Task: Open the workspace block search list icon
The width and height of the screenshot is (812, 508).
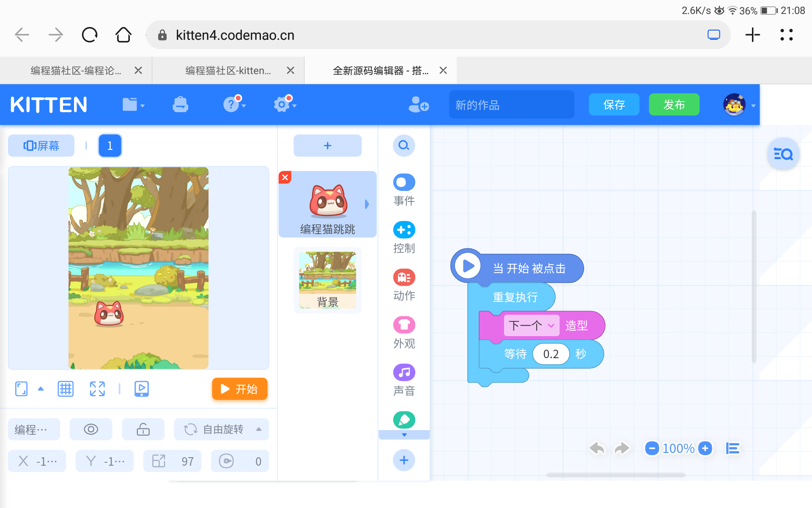Action: (783, 154)
